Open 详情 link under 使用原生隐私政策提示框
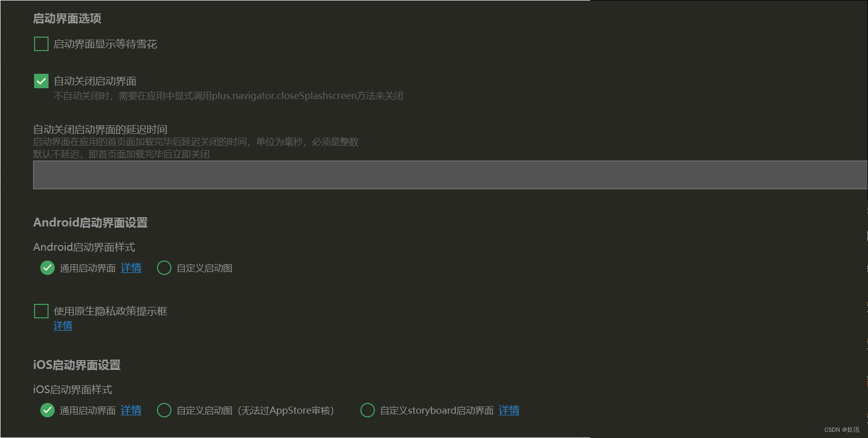 click(63, 326)
